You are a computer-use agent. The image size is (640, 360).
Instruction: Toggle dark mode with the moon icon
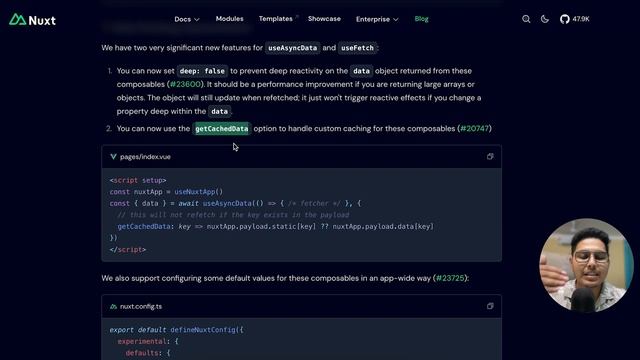click(x=544, y=19)
